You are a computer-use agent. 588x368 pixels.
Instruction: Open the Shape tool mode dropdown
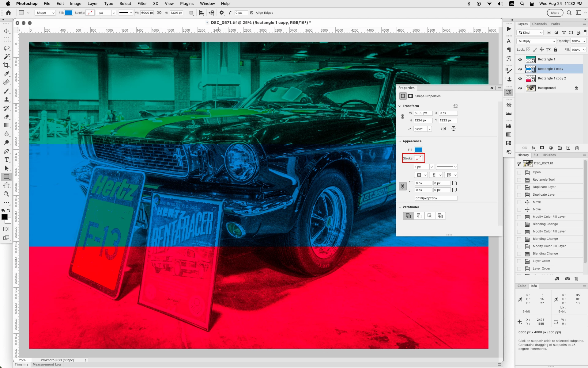45,13
